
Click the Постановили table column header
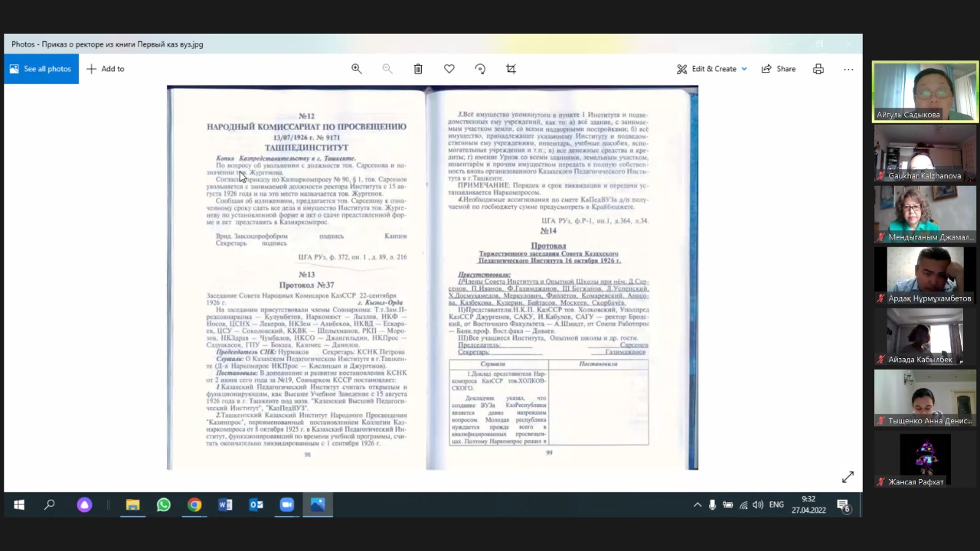598,364
